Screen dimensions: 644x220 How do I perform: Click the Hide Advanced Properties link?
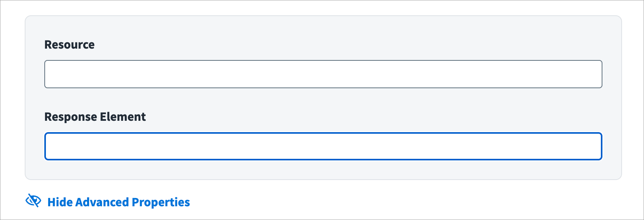[118, 202]
